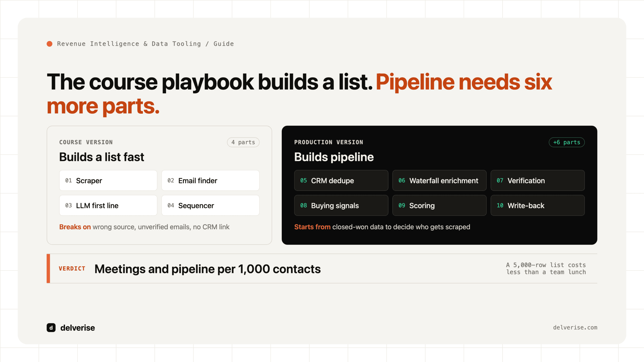Select the "10 Write-back" card
The height and width of the screenshot is (362, 644).
coord(538,205)
